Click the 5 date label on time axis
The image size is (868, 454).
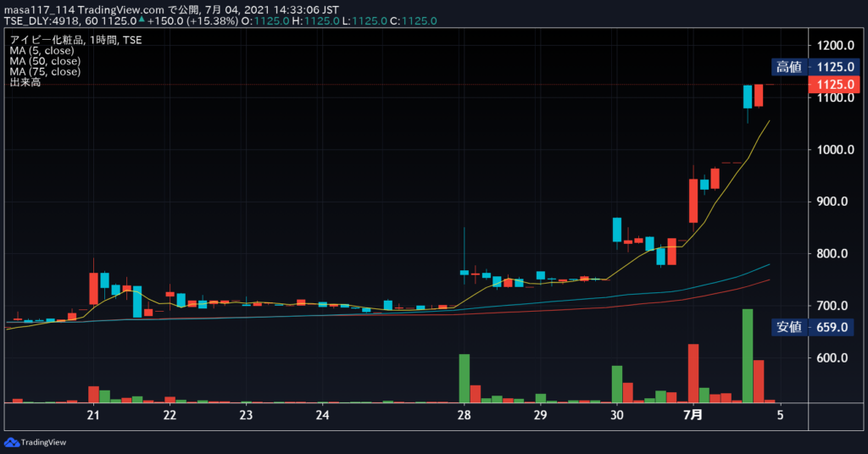(x=780, y=415)
